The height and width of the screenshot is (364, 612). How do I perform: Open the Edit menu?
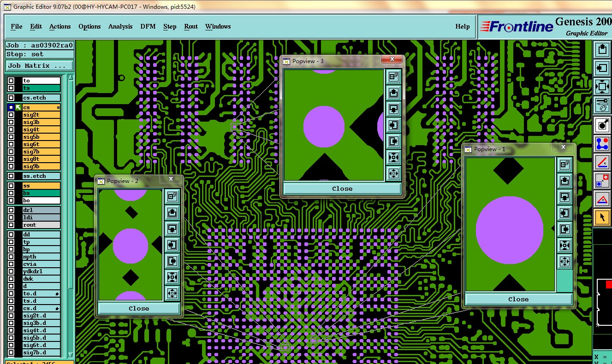(x=36, y=26)
